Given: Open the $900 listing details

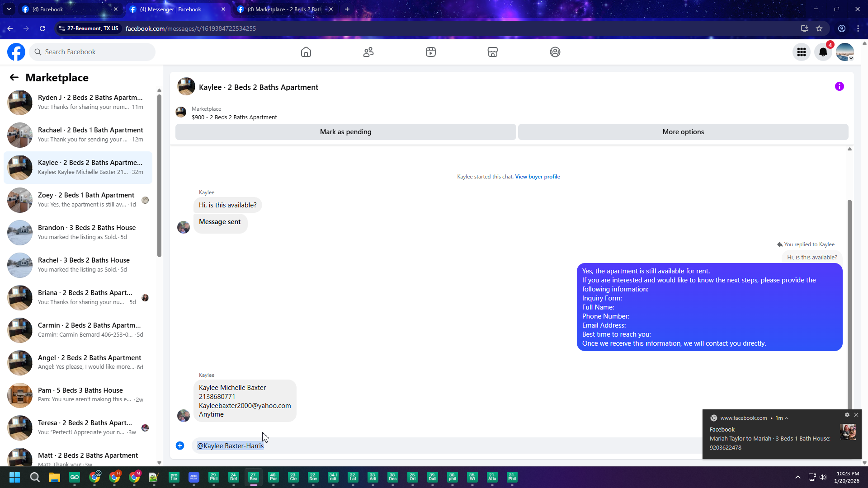Looking at the screenshot, I should pyautogui.click(x=234, y=117).
